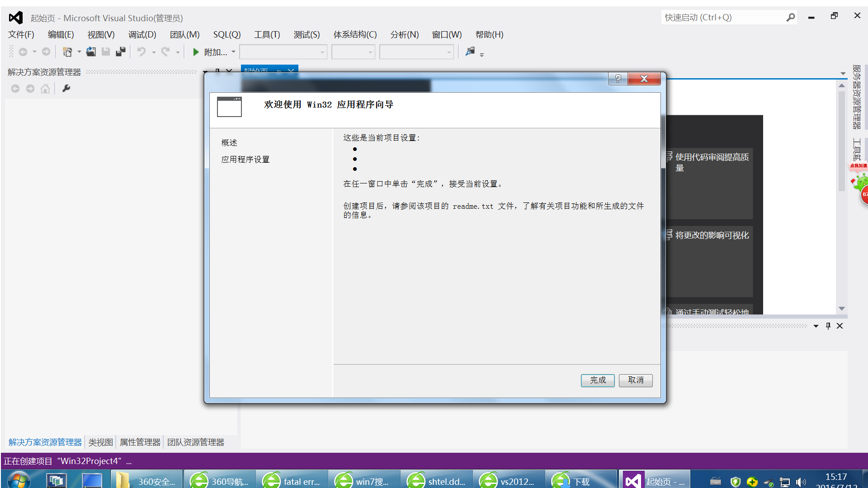
Task: Click the Open File toolbar icon
Action: [91, 52]
